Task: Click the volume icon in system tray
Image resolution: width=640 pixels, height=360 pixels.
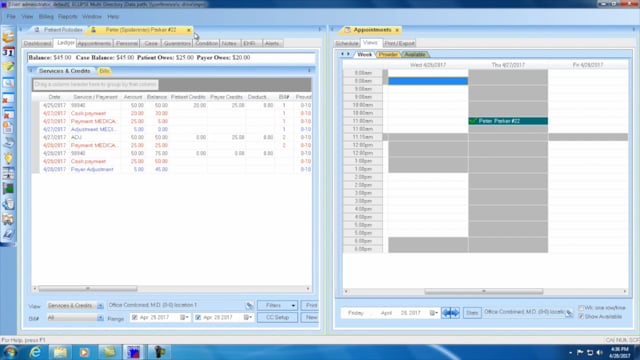Action: [x=600, y=352]
